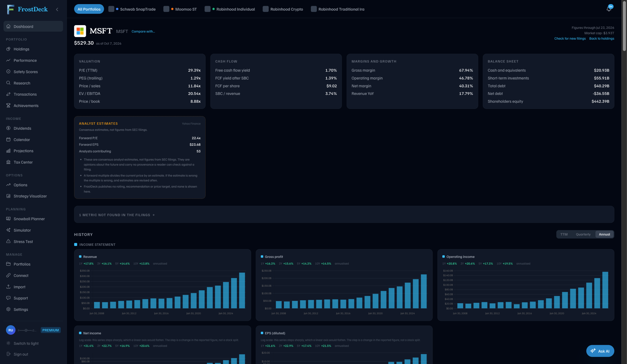Toggle the Moomoo ST portfolio checkbox

(166, 9)
